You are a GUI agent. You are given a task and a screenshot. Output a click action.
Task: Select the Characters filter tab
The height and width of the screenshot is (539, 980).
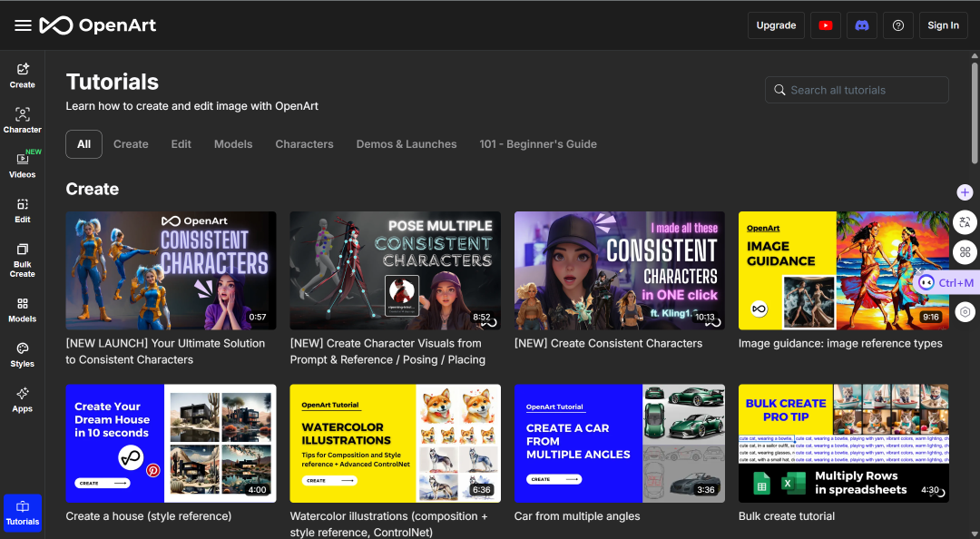304,144
